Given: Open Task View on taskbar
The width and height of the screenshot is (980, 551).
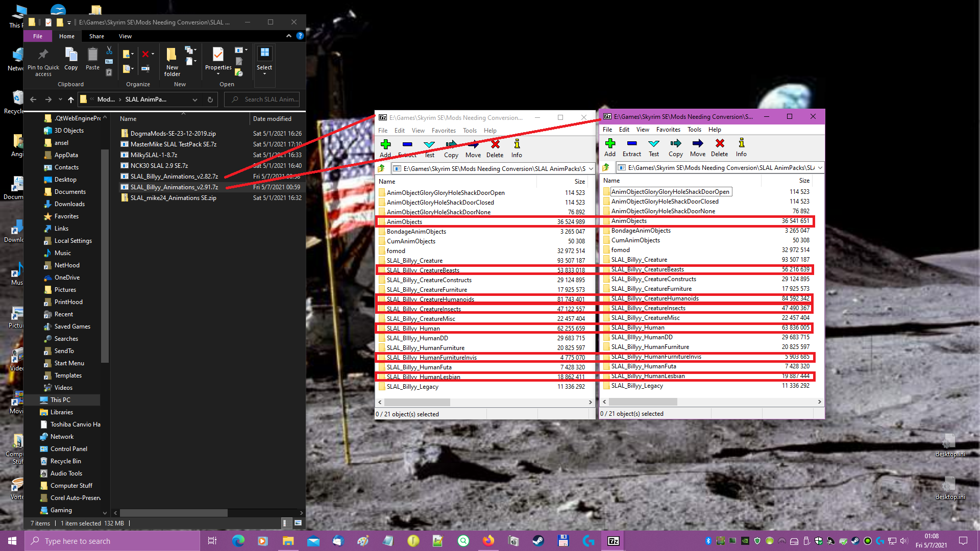Looking at the screenshot, I should coord(212,541).
